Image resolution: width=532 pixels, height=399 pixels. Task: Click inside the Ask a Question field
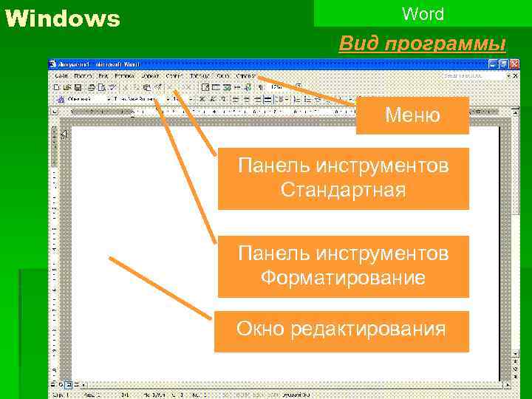(x=474, y=75)
